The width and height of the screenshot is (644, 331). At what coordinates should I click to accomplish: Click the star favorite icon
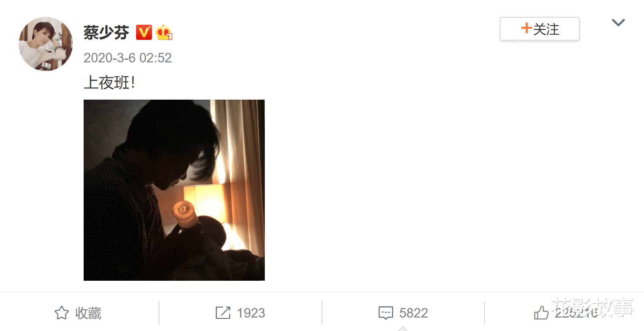pos(62,313)
